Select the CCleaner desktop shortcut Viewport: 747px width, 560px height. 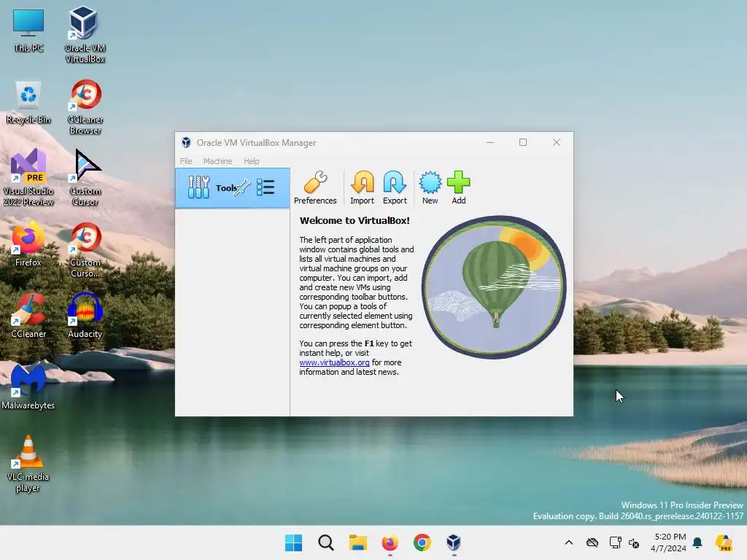28,315
